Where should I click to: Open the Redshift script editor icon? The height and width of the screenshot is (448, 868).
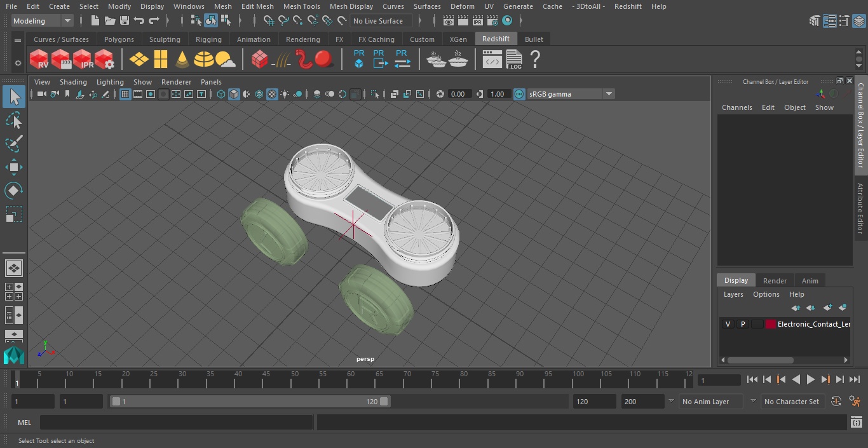492,60
